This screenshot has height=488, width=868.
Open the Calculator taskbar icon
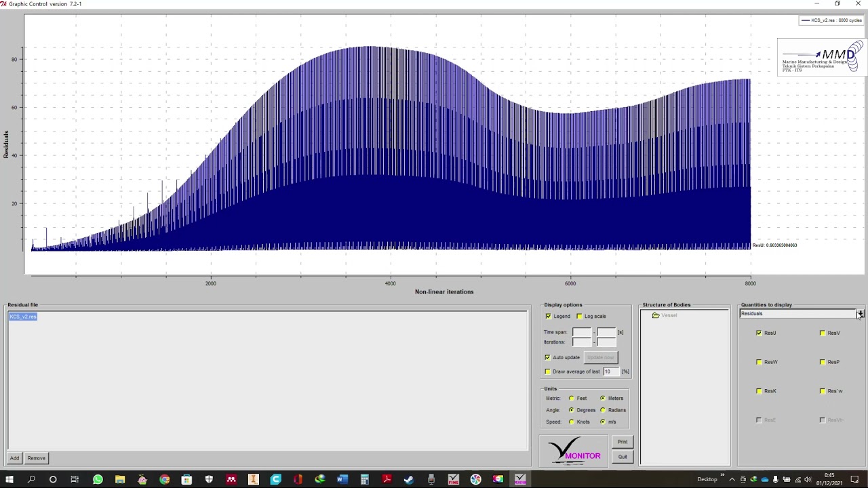(x=364, y=480)
